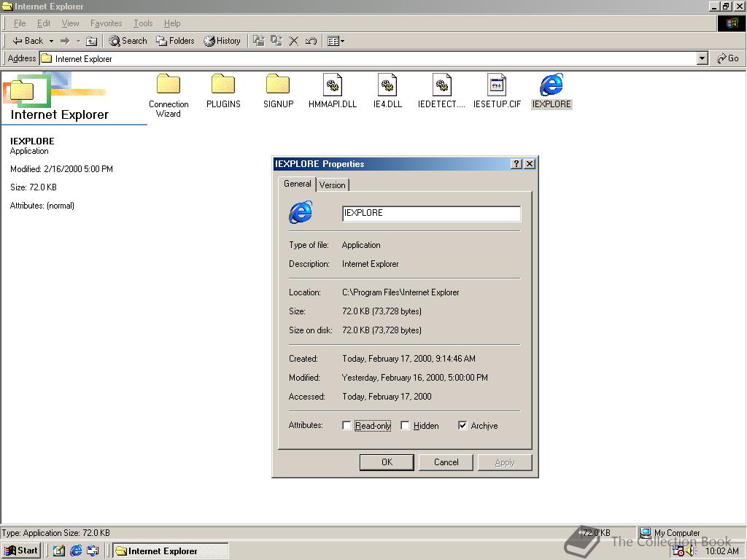Click Show Desktop quick launch icon
747x560 pixels.
[58, 551]
